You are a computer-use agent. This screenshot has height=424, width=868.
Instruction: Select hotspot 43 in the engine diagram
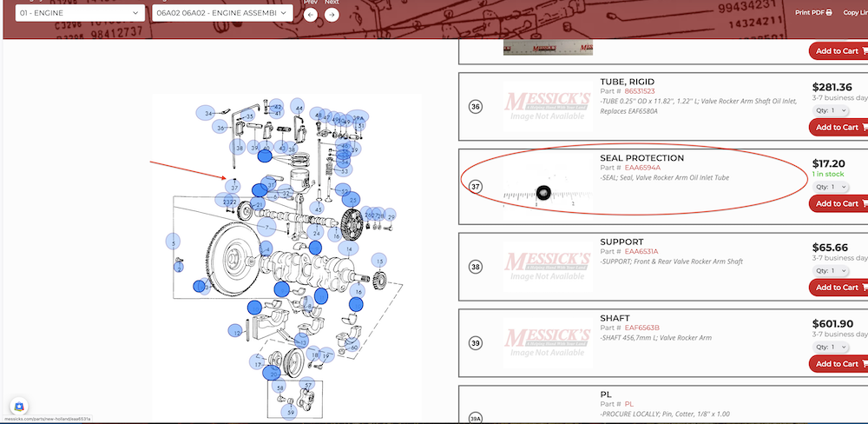282,148
